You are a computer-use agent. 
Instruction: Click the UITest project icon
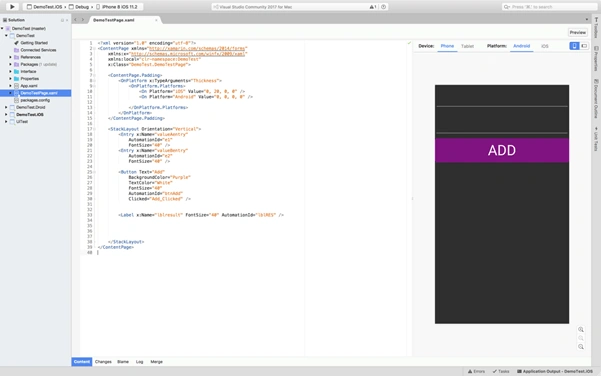pyautogui.click(x=12, y=122)
